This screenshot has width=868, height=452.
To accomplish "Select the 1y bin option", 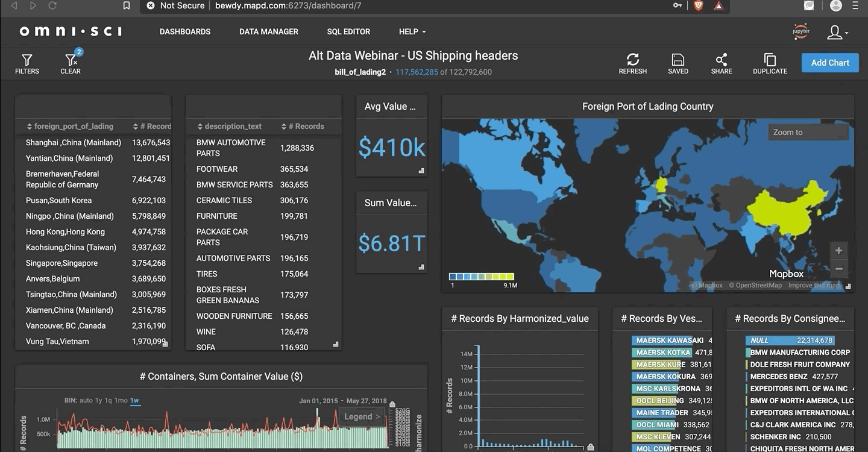I will tap(99, 400).
